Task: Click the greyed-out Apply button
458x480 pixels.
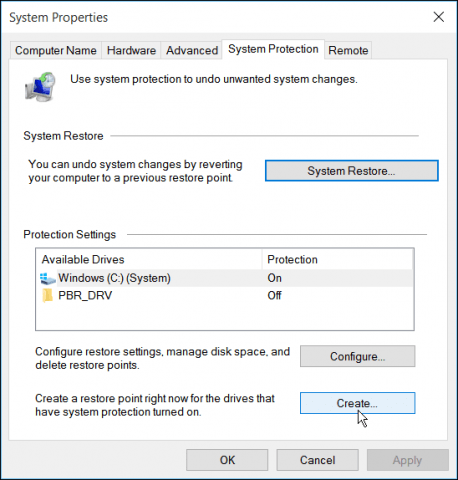Action: tap(408, 460)
